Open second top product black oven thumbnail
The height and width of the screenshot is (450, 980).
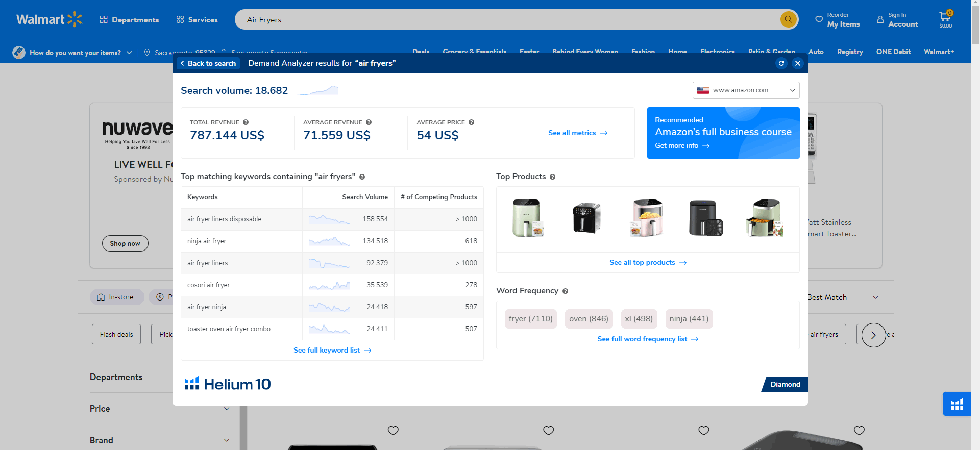[x=587, y=218]
